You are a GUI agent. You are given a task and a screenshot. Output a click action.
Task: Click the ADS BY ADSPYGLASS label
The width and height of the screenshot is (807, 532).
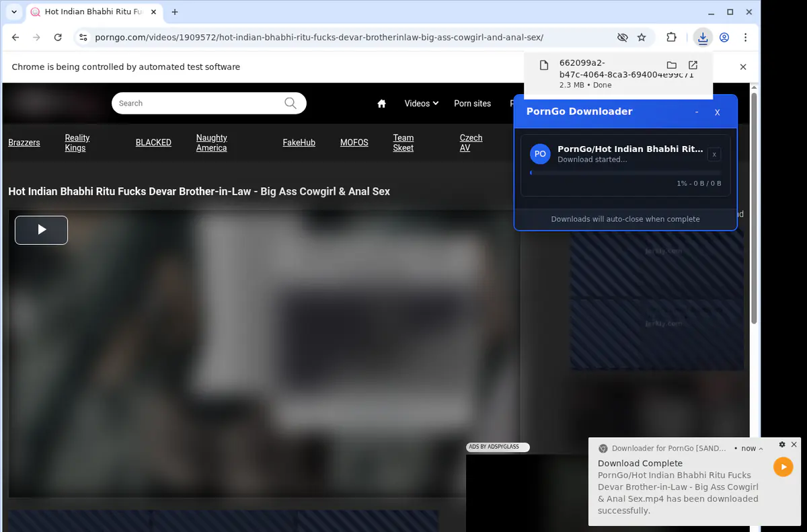point(498,447)
